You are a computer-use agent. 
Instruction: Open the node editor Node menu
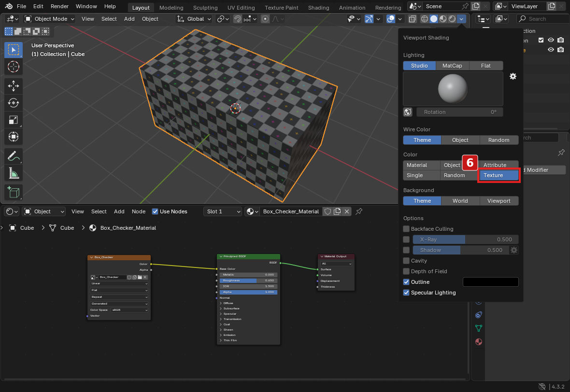pos(139,211)
